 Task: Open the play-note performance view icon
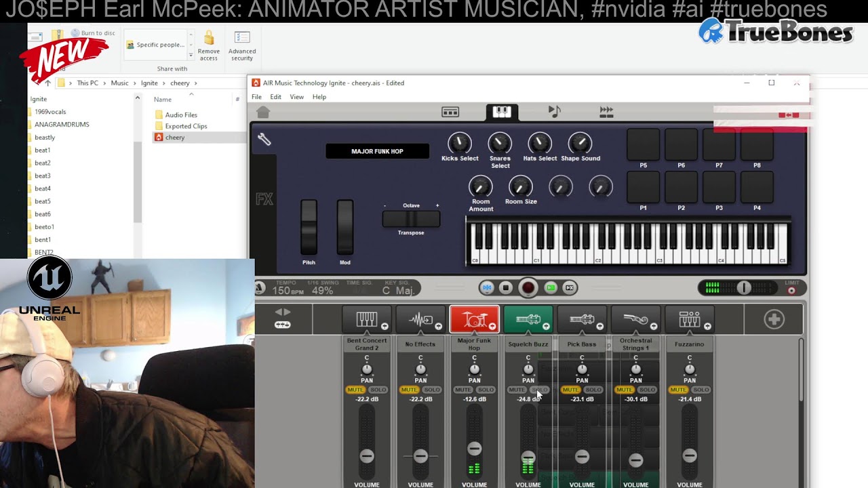point(554,112)
